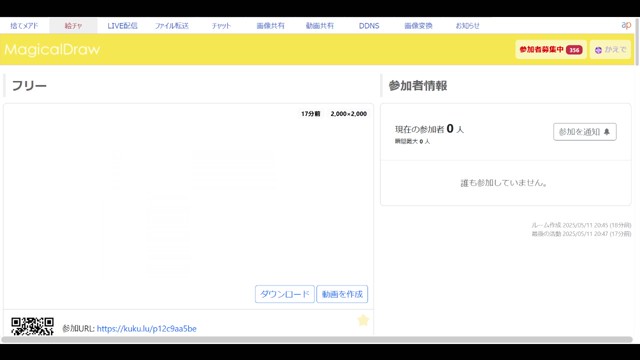The height and width of the screenshot is (360, 640).
Task: Click the horizontal scrollbar at bottom
Action: pos(317,340)
